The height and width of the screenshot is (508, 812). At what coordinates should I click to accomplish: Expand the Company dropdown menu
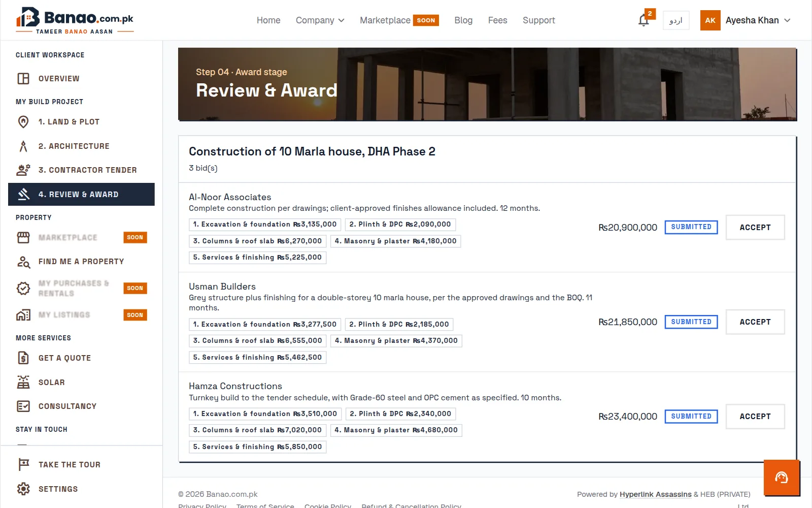click(x=320, y=20)
